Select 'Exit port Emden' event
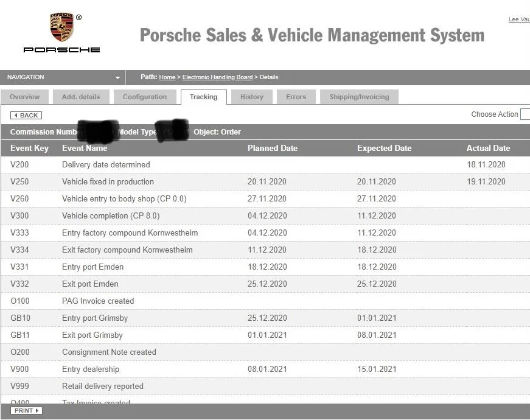The image size is (530, 420). click(x=90, y=284)
